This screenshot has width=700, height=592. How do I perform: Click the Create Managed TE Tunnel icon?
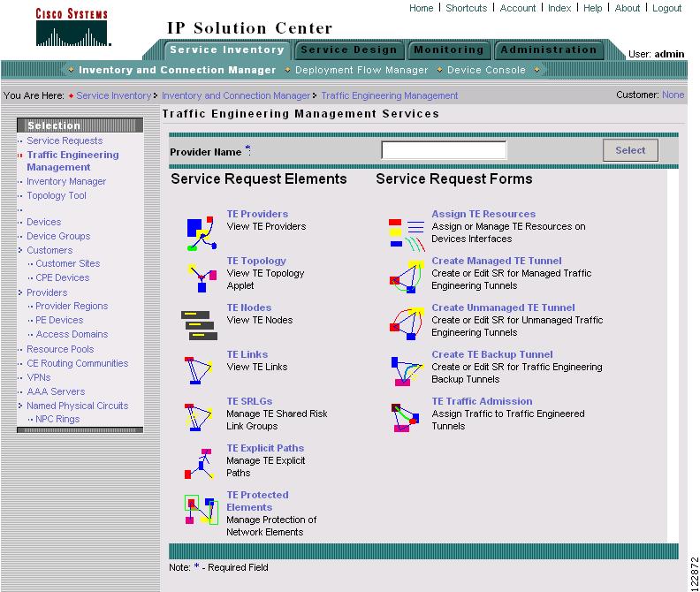coord(407,277)
